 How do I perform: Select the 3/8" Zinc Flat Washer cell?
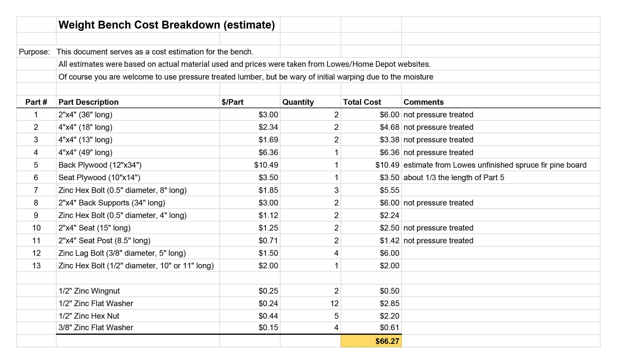96,328
